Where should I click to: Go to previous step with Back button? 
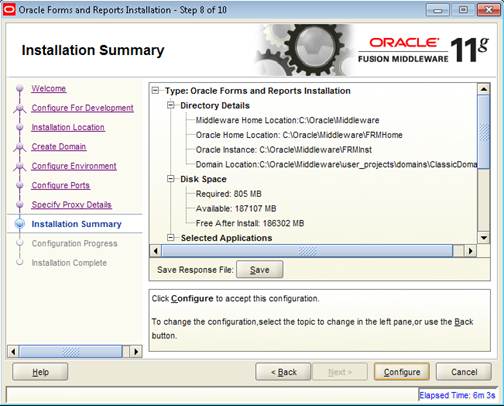[x=283, y=372]
